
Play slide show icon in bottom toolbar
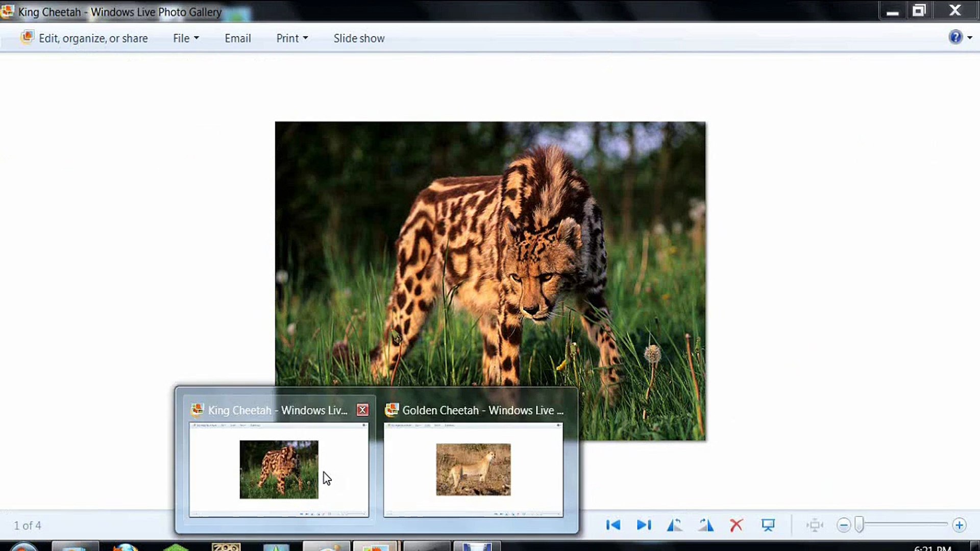768,525
